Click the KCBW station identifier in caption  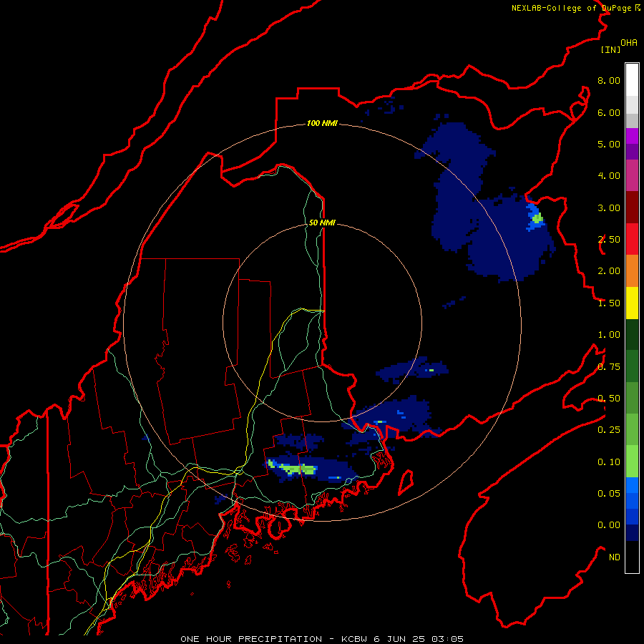point(354,639)
